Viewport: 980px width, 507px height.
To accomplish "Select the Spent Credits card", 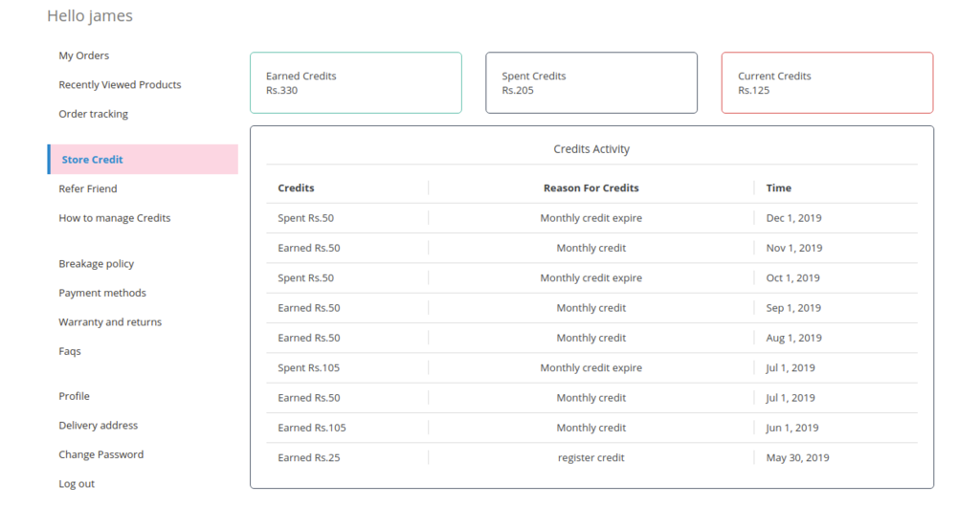I will point(591,83).
